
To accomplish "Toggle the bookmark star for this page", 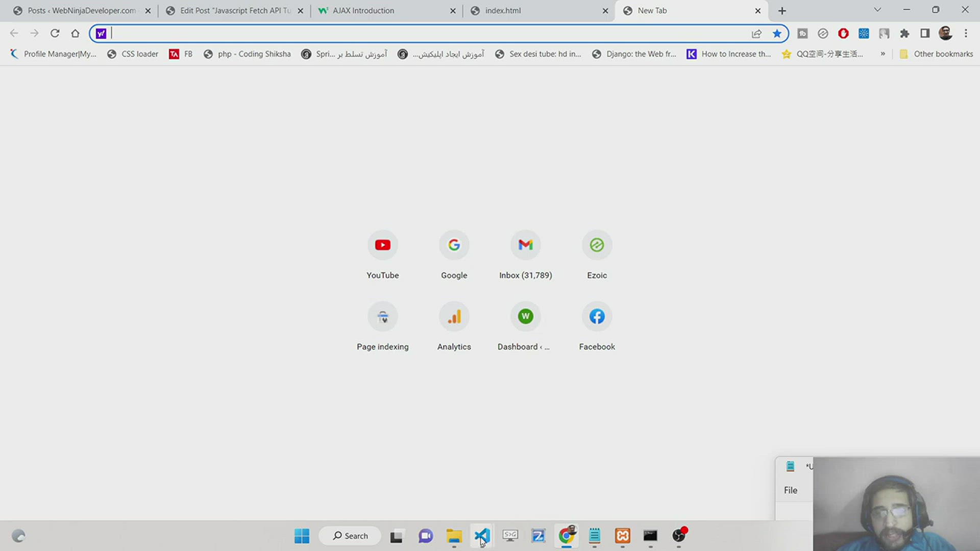I will (x=776, y=34).
